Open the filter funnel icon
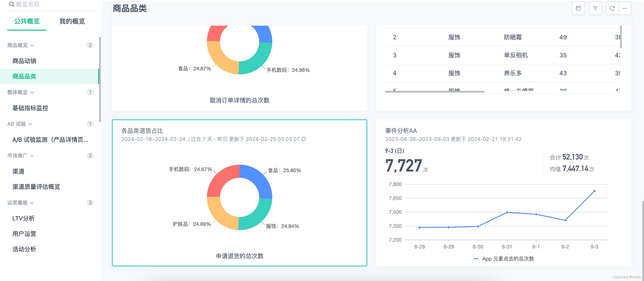Image resolution: width=644 pixels, height=281 pixels. pos(595,8)
